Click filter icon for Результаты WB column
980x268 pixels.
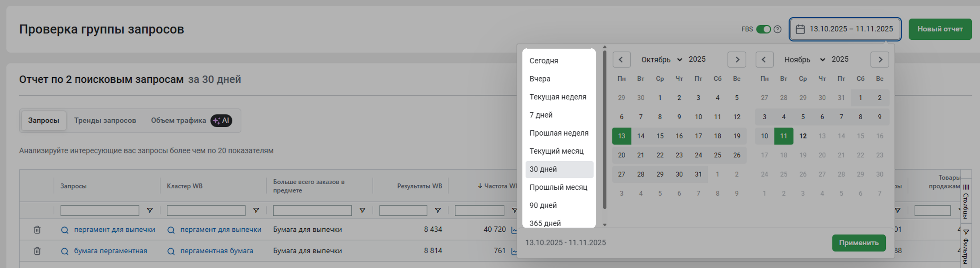(438, 211)
